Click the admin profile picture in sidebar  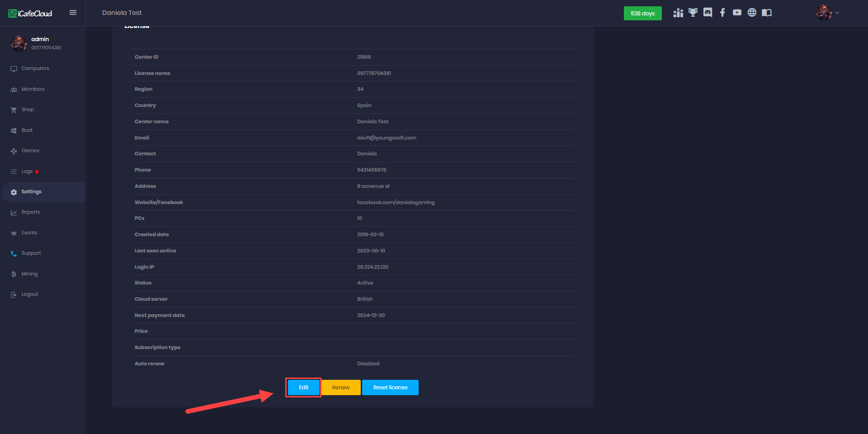click(19, 43)
